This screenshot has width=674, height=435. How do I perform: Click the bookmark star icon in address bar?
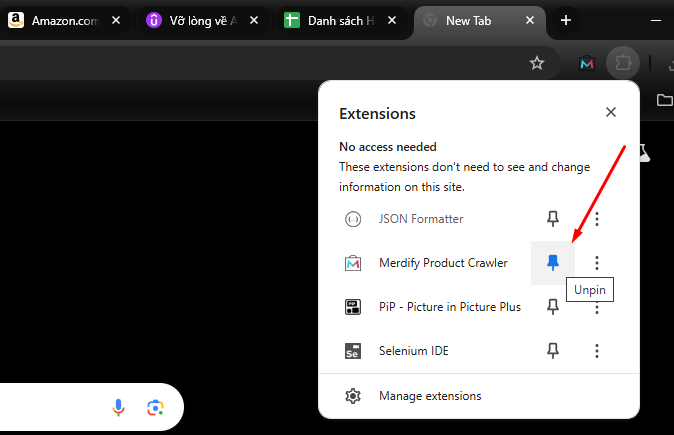[537, 63]
